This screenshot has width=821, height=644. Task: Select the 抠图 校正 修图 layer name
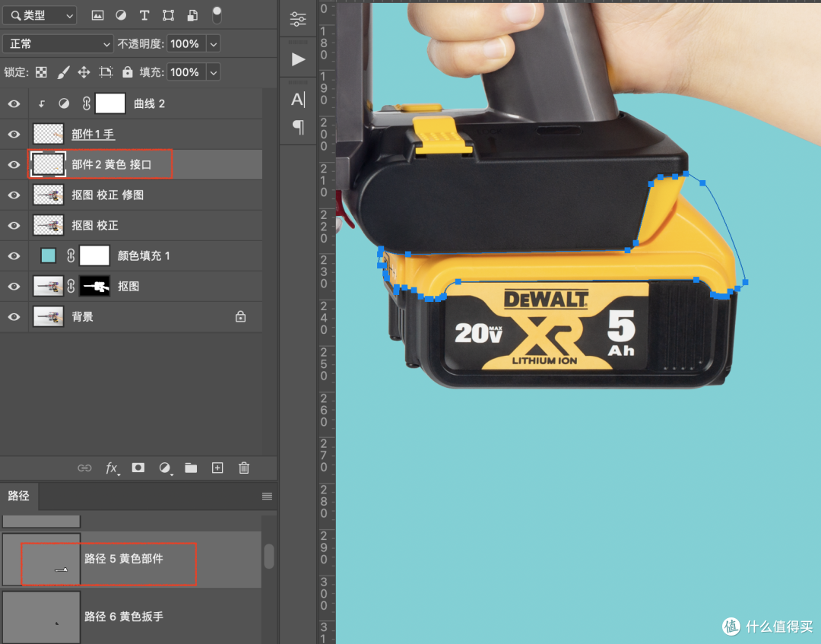tap(107, 195)
